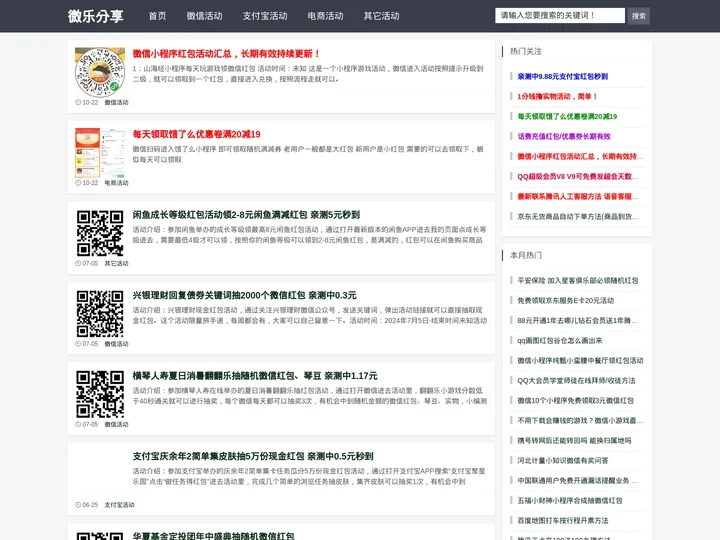Click the 横琴人寿 article QR code thumbnail
This screenshot has height=540, width=720.
click(x=100, y=394)
